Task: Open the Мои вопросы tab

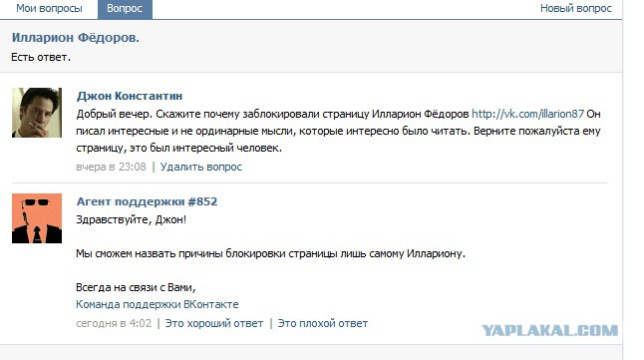Action: [x=49, y=8]
